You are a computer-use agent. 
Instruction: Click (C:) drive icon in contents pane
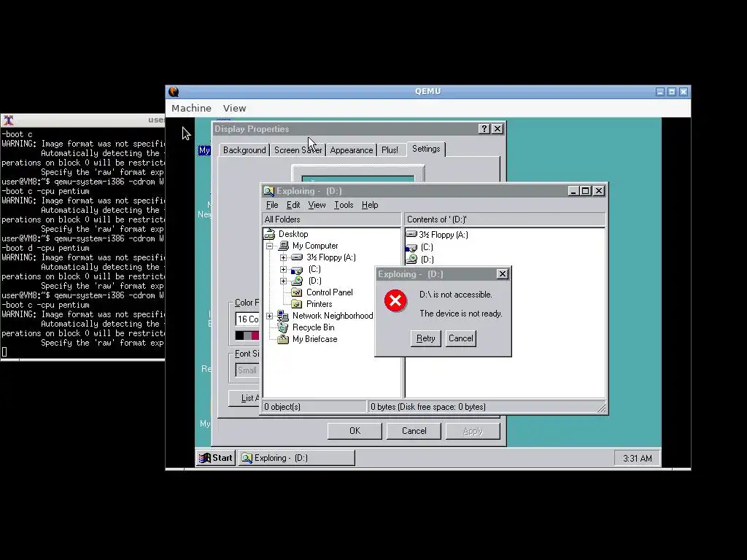coord(411,247)
